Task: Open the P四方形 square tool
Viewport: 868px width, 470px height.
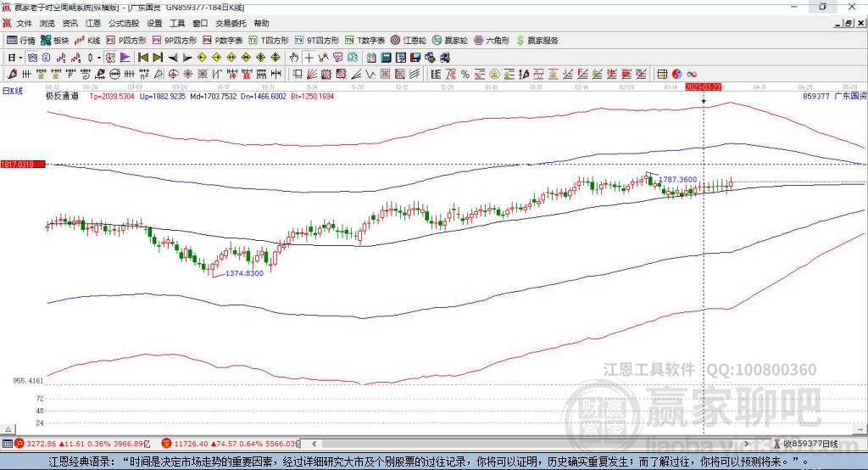Action: pyautogui.click(x=126, y=41)
